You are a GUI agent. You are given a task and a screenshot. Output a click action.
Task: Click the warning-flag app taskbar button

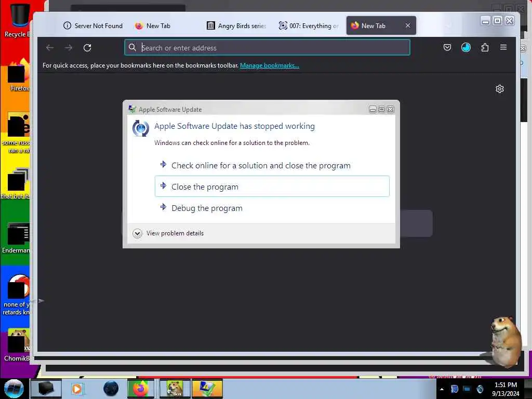point(207,389)
